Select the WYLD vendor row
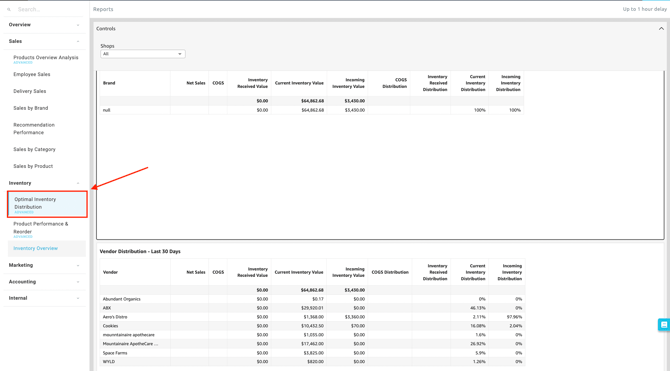The image size is (670, 371). [x=312, y=362]
